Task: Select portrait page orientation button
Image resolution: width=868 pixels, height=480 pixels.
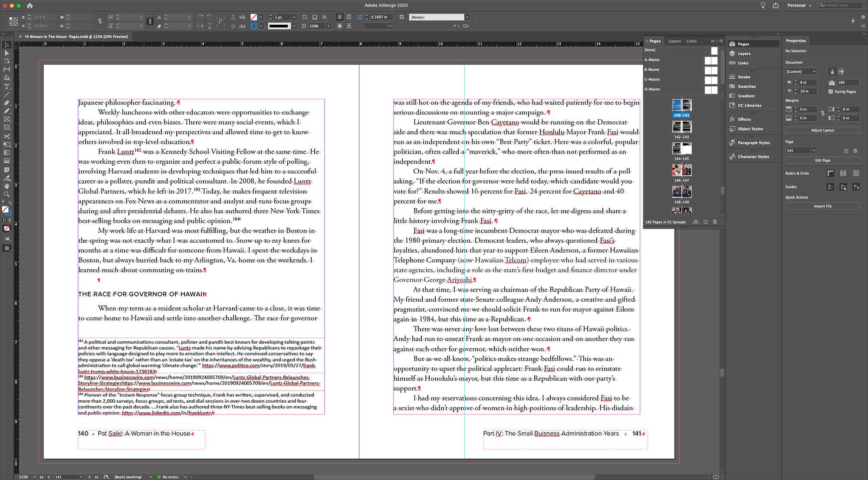Action: [x=832, y=72]
